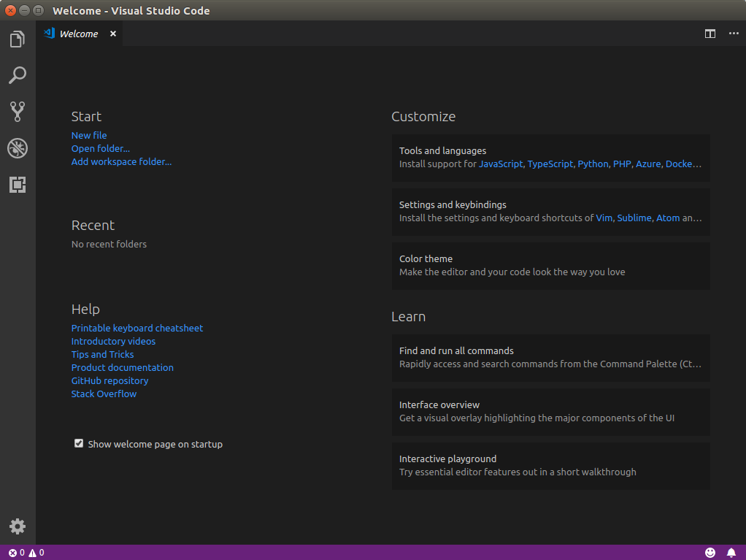This screenshot has width=746, height=560.
Task: Select the Welcome tab
Action: tap(78, 34)
